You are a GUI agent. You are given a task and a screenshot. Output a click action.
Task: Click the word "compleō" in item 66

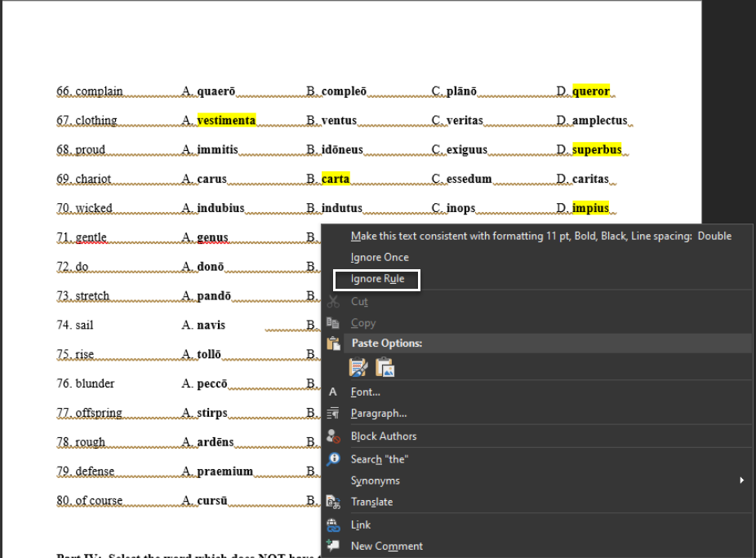(x=344, y=91)
